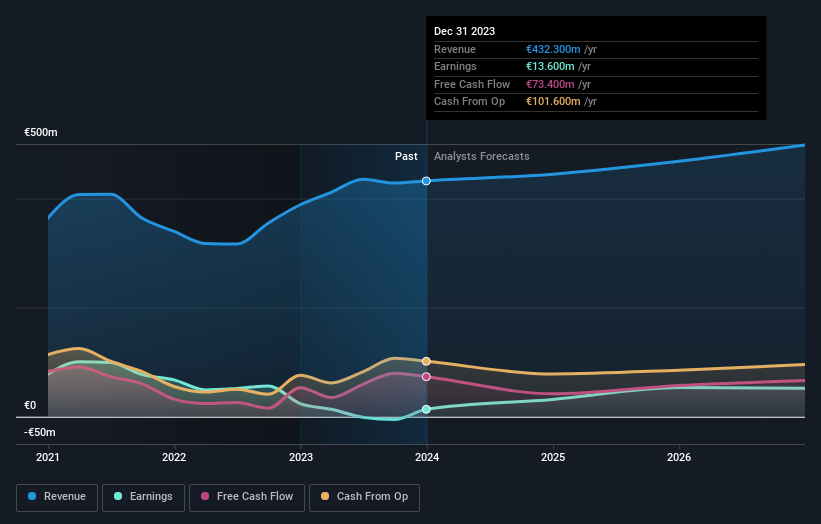The image size is (821, 524).
Task: Click the €13.600m earnings value
Action: click(550, 66)
